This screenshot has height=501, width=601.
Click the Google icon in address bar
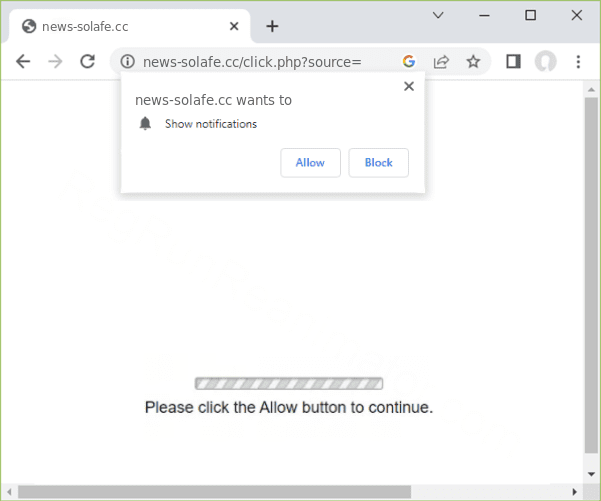coord(409,62)
